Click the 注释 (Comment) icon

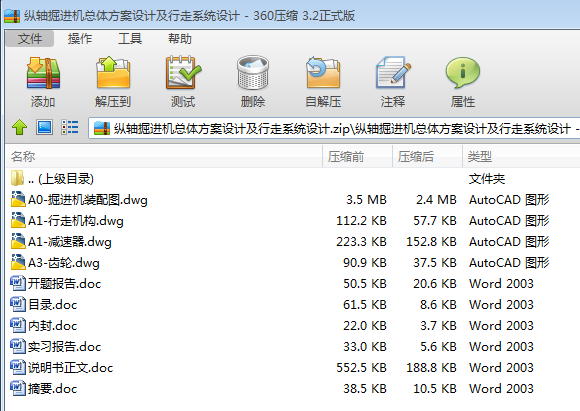coord(393,73)
